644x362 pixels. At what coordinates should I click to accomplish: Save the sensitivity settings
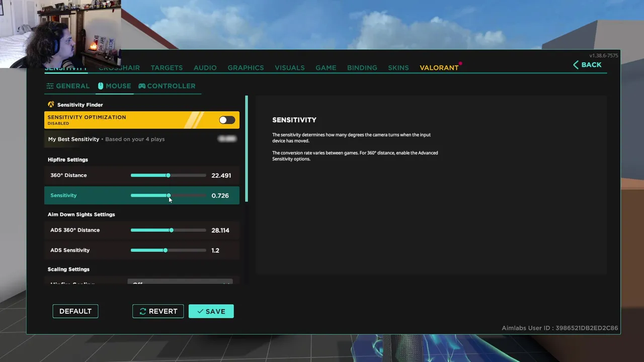(x=211, y=311)
